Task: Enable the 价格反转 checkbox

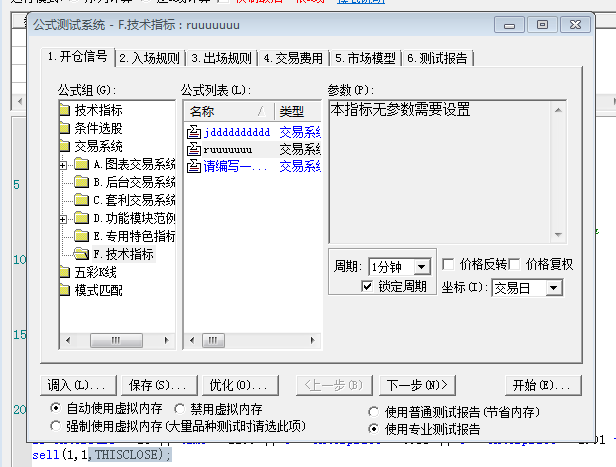Action: (448, 264)
